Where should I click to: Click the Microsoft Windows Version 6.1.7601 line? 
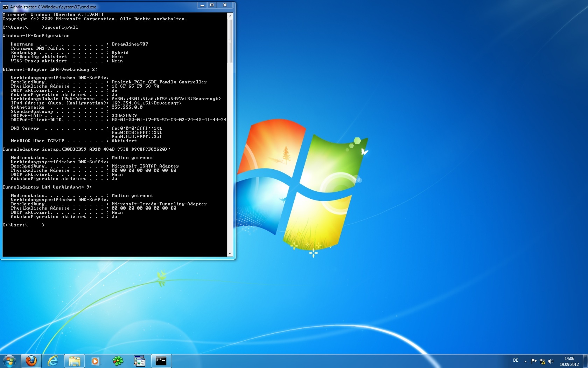coord(53,15)
